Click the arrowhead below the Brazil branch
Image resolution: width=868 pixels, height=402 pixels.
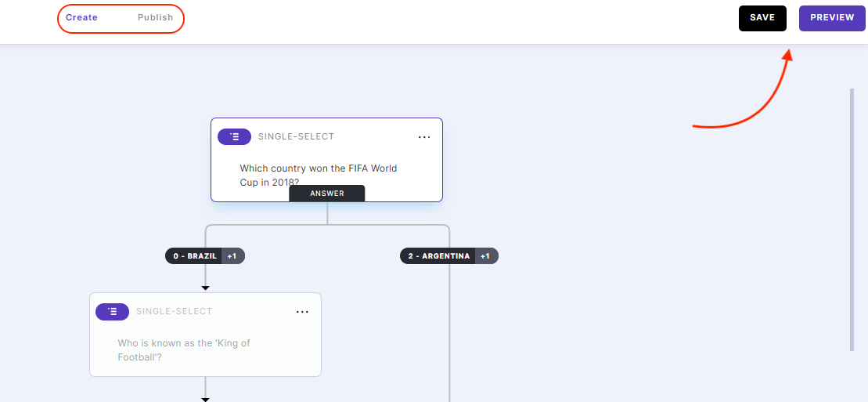click(x=205, y=289)
